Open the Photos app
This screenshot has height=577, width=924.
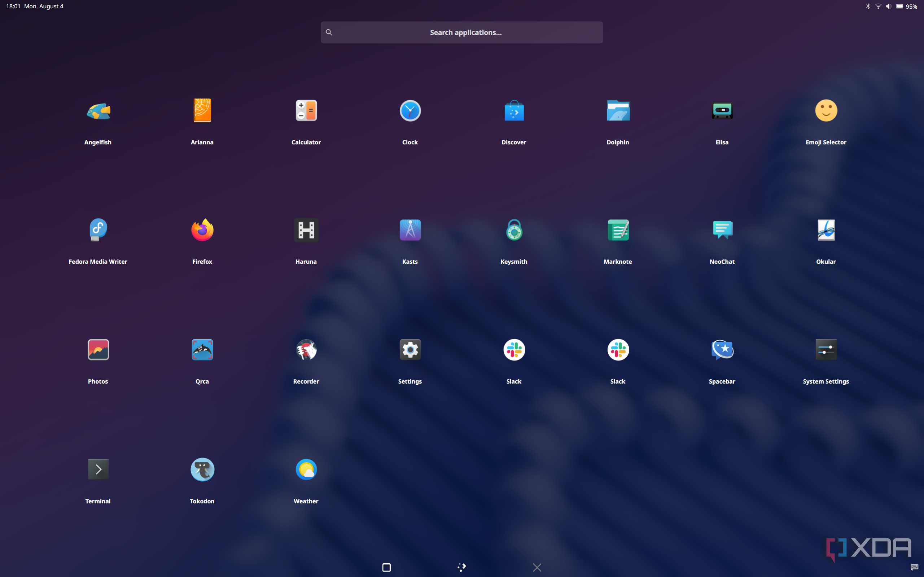click(x=98, y=350)
